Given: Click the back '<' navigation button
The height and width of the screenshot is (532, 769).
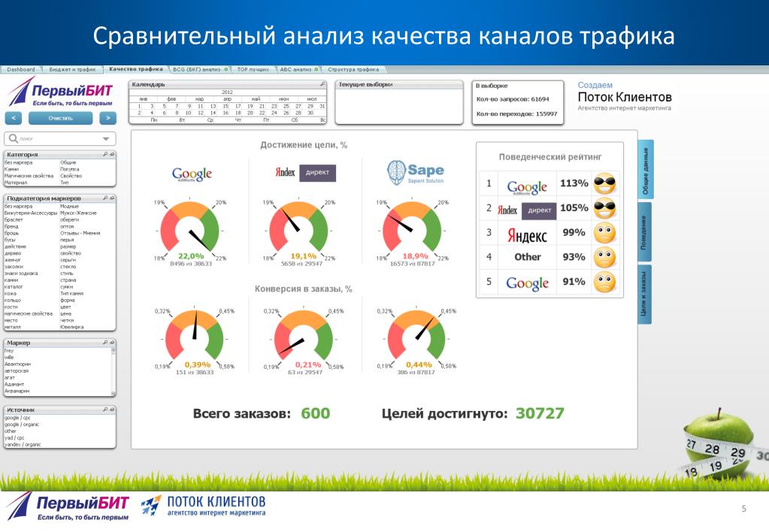Looking at the screenshot, I should [x=14, y=118].
